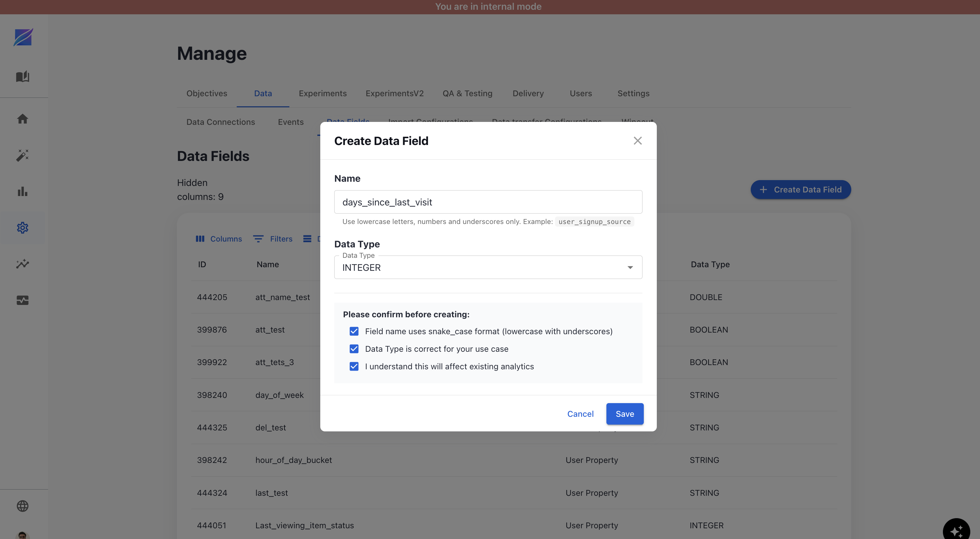Open the trend line analytics icon
The image size is (980, 539).
(22, 264)
